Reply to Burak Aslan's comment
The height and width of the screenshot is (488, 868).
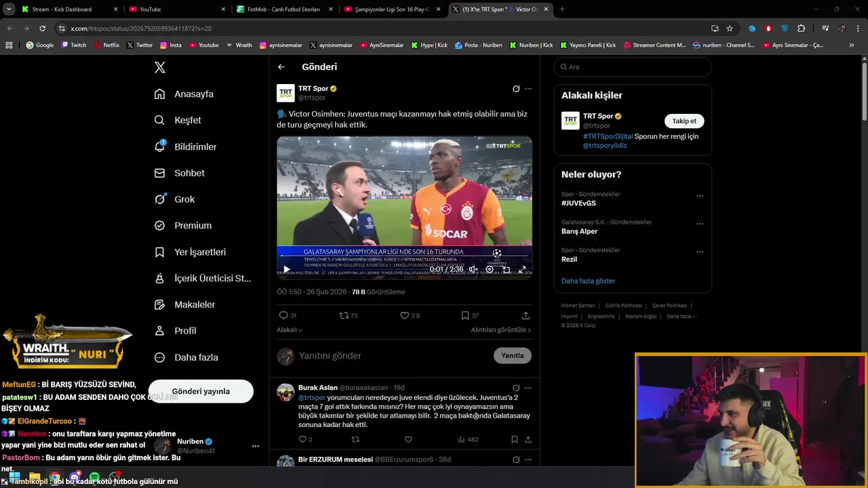pos(305,440)
